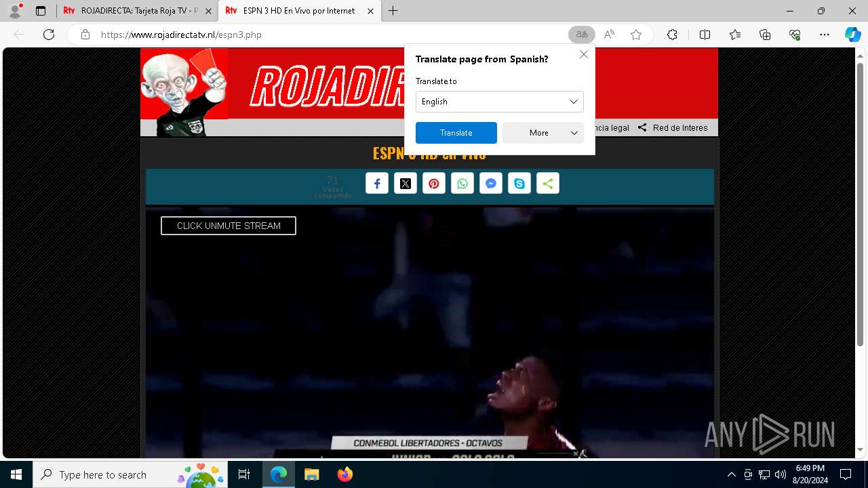The height and width of the screenshot is (488, 868).
Task: Expand the More options dropdown
Action: (x=542, y=133)
